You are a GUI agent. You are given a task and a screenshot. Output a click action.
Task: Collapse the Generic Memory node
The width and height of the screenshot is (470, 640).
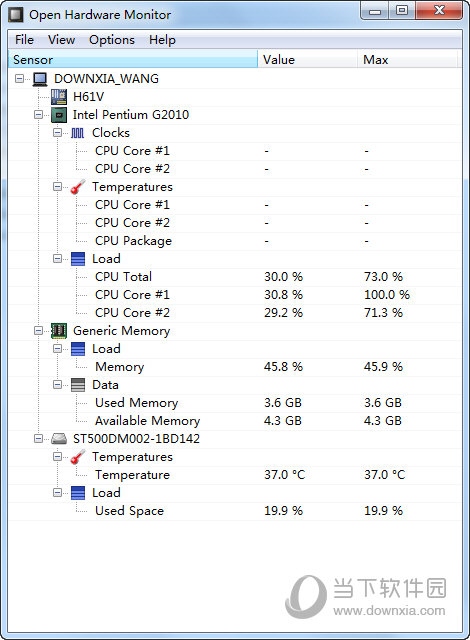tap(38, 331)
